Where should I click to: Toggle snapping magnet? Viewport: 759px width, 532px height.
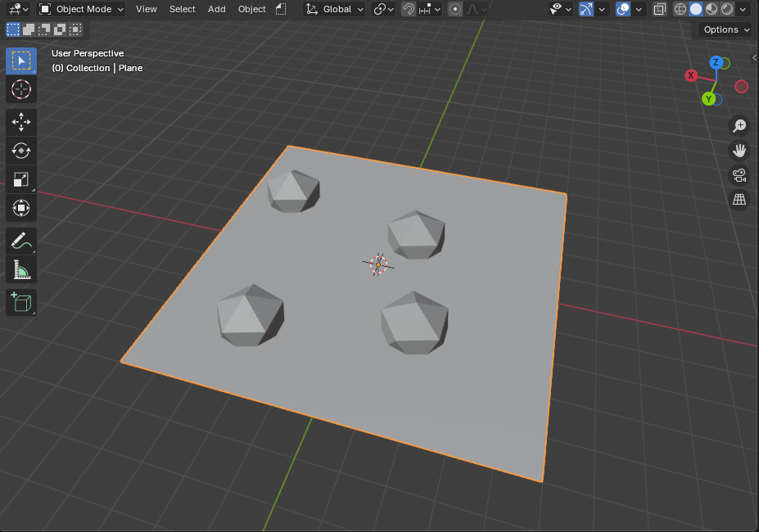(409, 9)
